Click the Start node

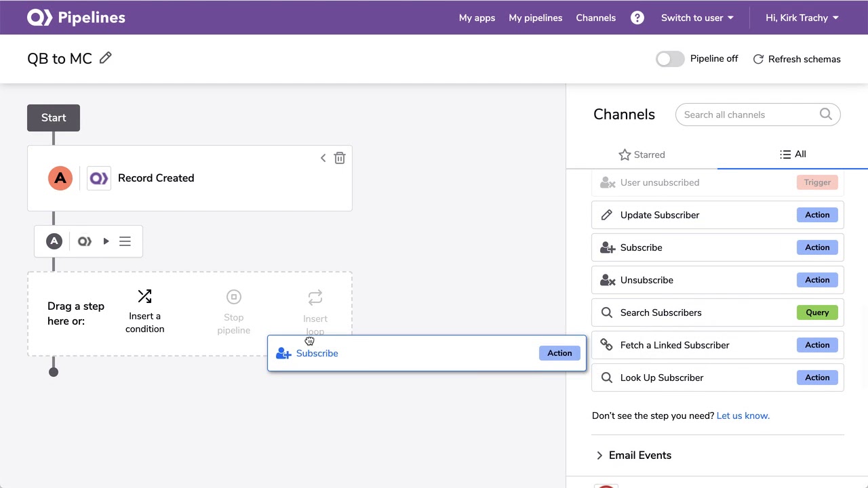(54, 118)
